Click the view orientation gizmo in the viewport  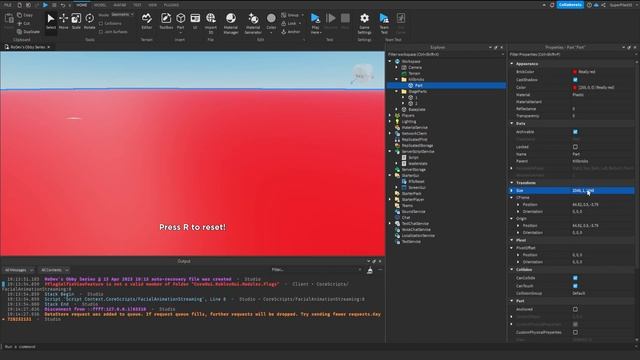click(x=362, y=74)
